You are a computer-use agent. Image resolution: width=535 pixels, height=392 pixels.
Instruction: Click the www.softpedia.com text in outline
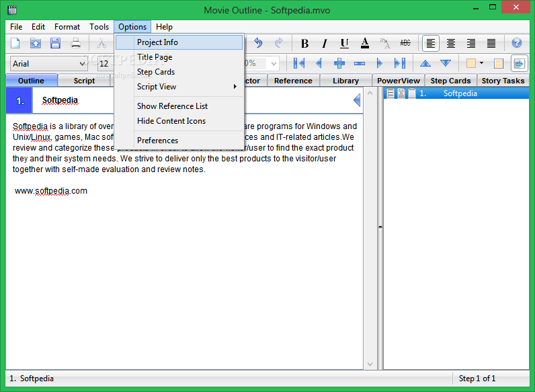tap(51, 191)
